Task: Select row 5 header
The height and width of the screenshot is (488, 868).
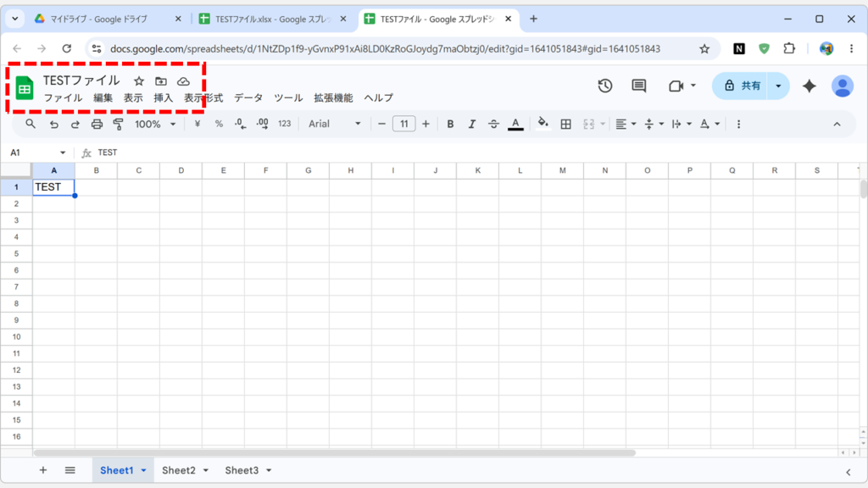Action: tap(16, 253)
